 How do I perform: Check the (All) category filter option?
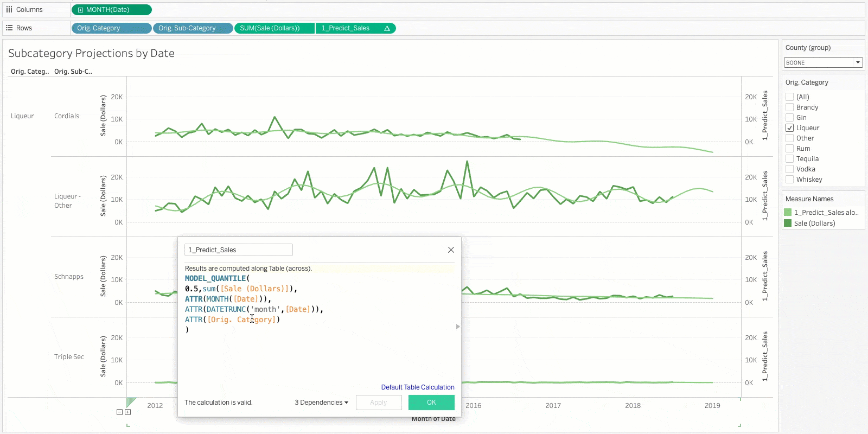coord(790,97)
